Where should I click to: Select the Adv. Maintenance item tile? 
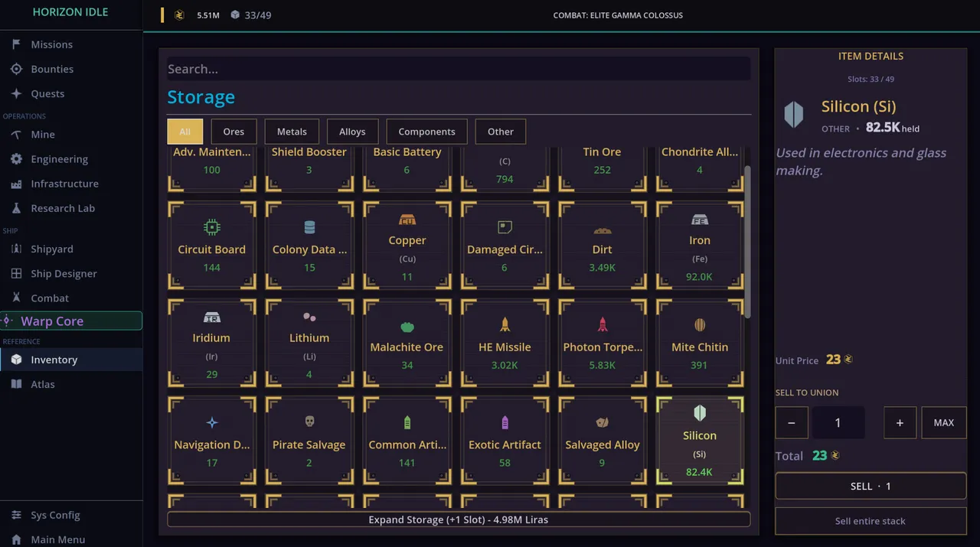[x=212, y=169]
